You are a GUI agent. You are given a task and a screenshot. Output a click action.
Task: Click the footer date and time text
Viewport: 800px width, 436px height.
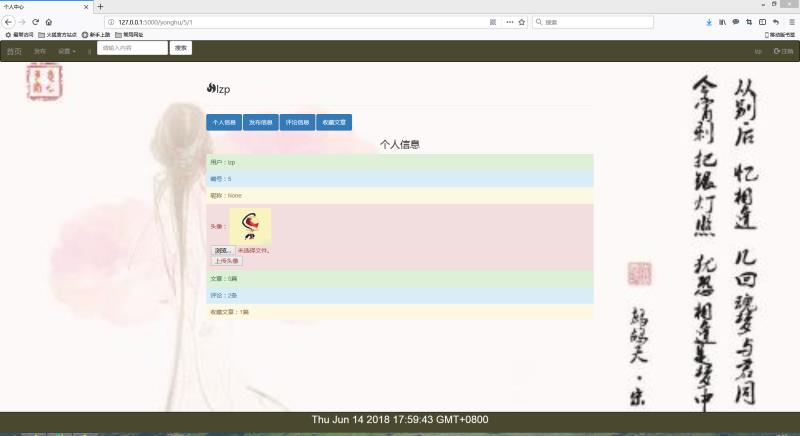[400, 420]
